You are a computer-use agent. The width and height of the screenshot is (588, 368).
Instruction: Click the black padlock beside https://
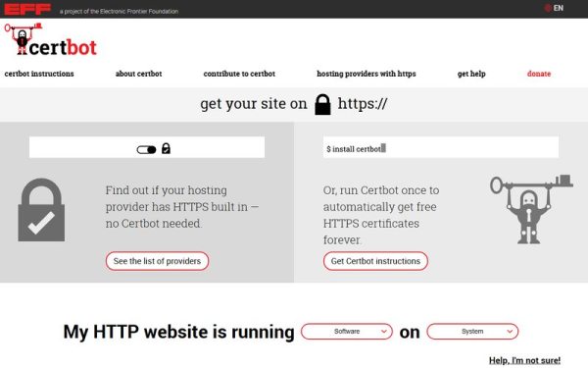322,104
